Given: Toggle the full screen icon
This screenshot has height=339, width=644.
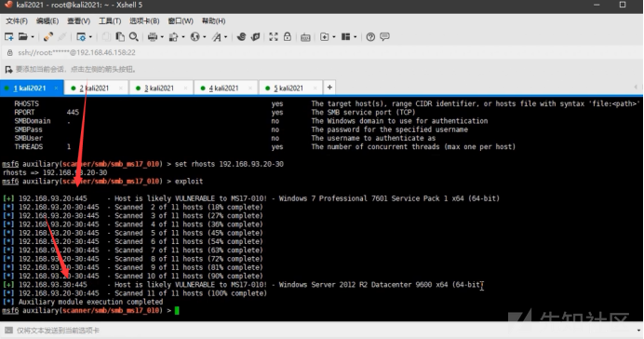Looking at the screenshot, I should coord(274,37).
